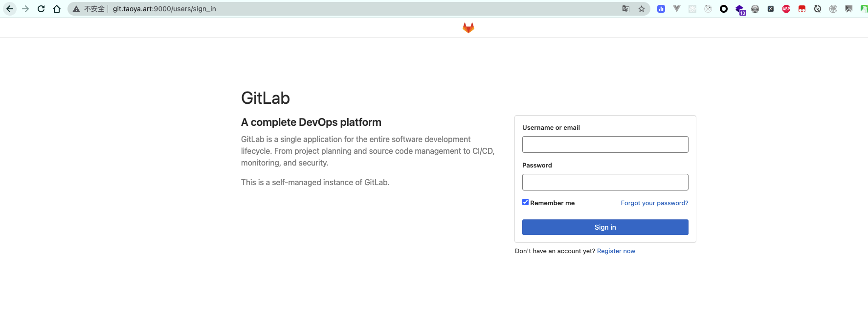Image resolution: width=868 pixels, height=334 pixels.
Task: Open the Adblock Plus ABP extension
Action: pyautogui.click(x=786, y=9)
